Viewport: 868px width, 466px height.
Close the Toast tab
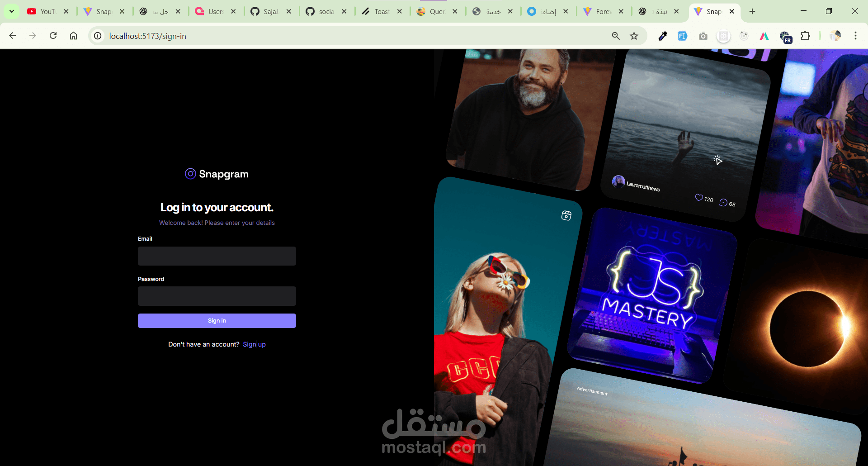point(400,11)
